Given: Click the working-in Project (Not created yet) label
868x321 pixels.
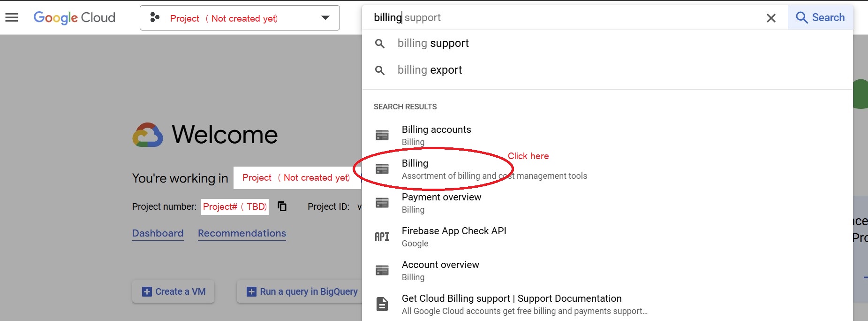Looking at the screenshot, I should 296,178.
